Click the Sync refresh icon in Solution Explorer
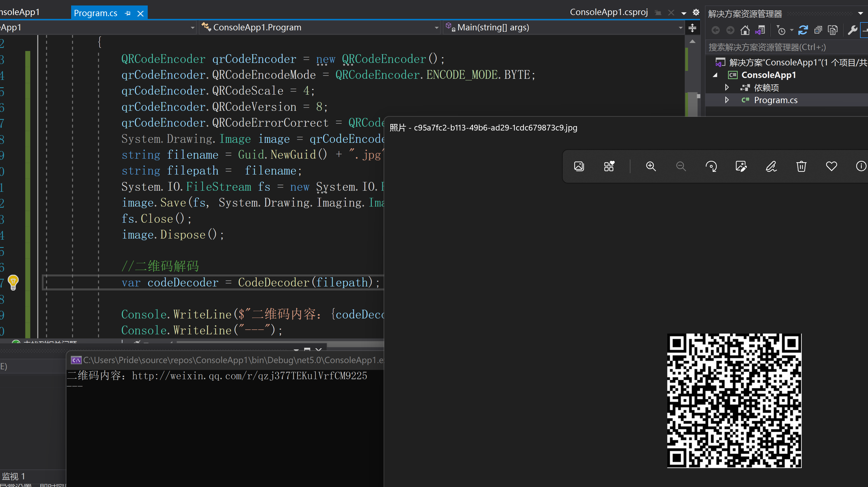 [803, 31]
